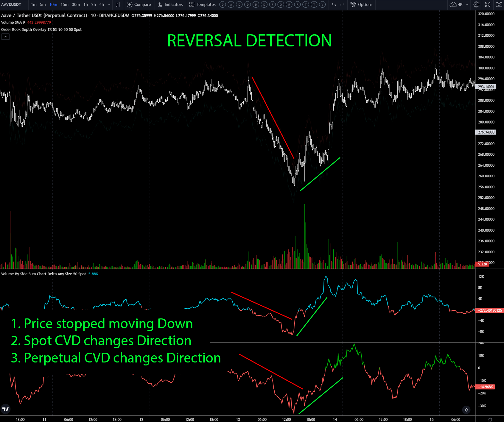504x422 pixels.
Task: Take a chart snapshot with camera
Action: pyautogui.click(x=499, y=4)
